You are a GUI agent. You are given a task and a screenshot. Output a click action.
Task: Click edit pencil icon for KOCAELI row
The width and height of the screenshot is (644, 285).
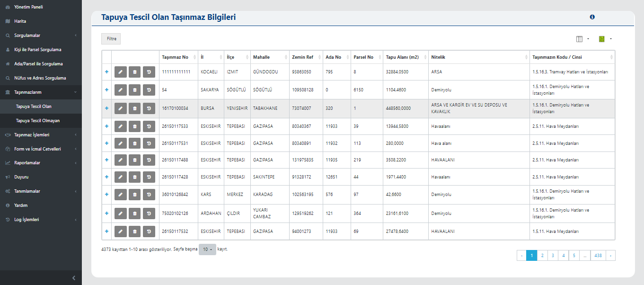(x=121, y=72)
